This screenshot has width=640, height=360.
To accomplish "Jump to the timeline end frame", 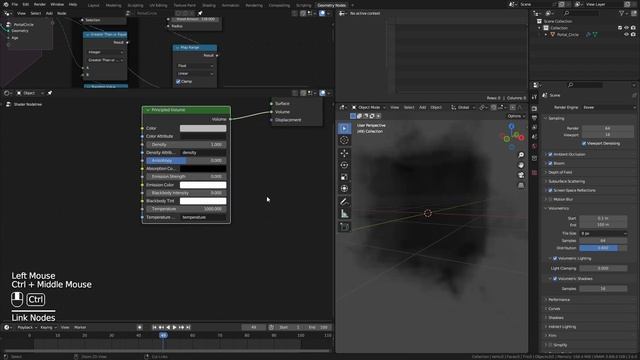I will pos(188,327).
